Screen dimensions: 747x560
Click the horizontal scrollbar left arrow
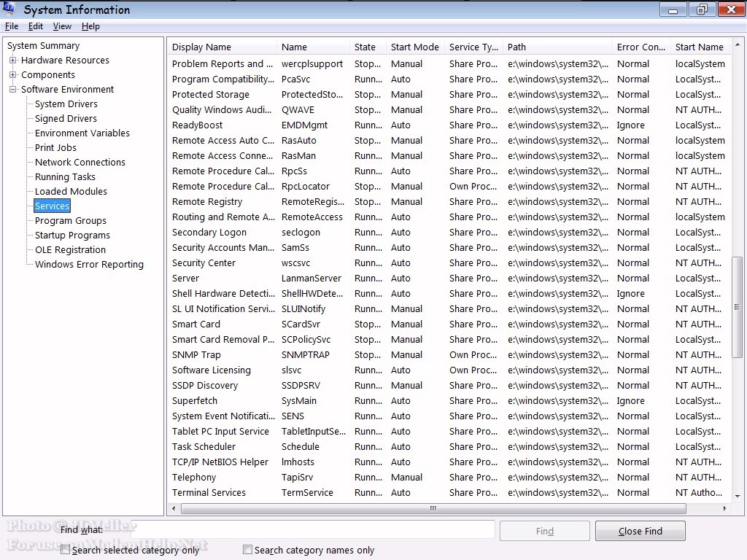(174, 508)
